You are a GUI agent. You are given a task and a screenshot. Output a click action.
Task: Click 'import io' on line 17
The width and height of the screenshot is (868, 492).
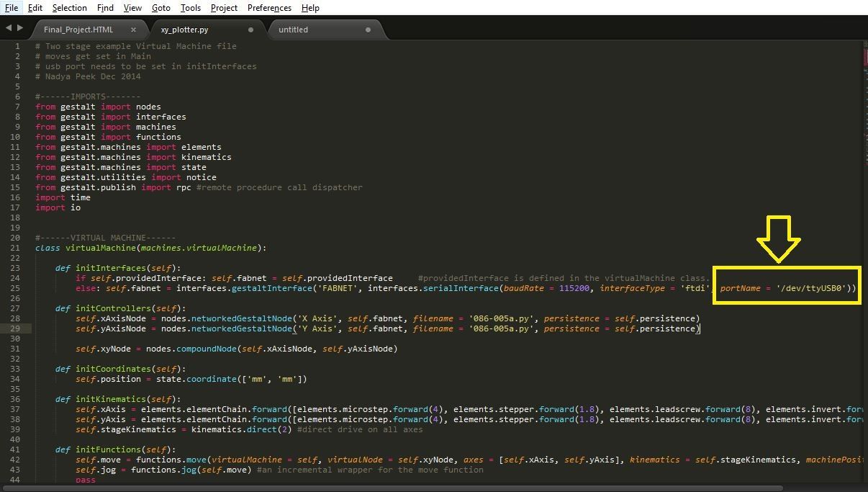coord(58,207)
